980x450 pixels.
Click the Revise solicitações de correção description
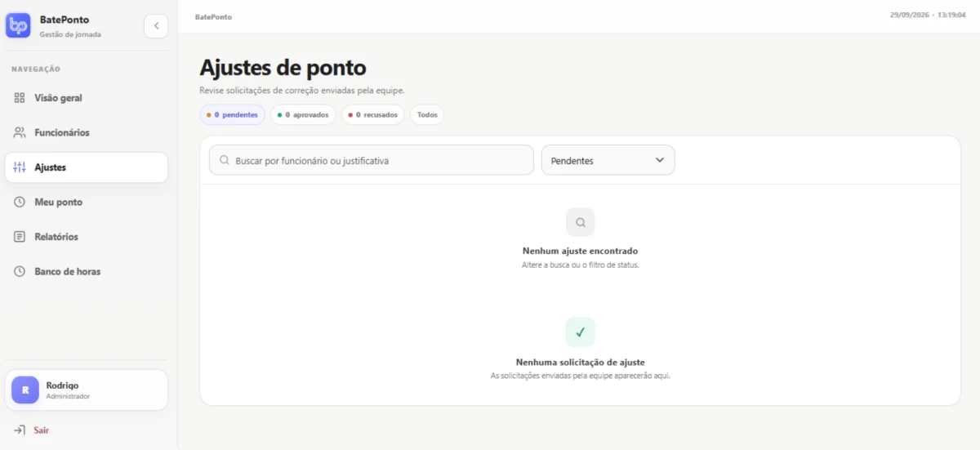click(302, 90)
